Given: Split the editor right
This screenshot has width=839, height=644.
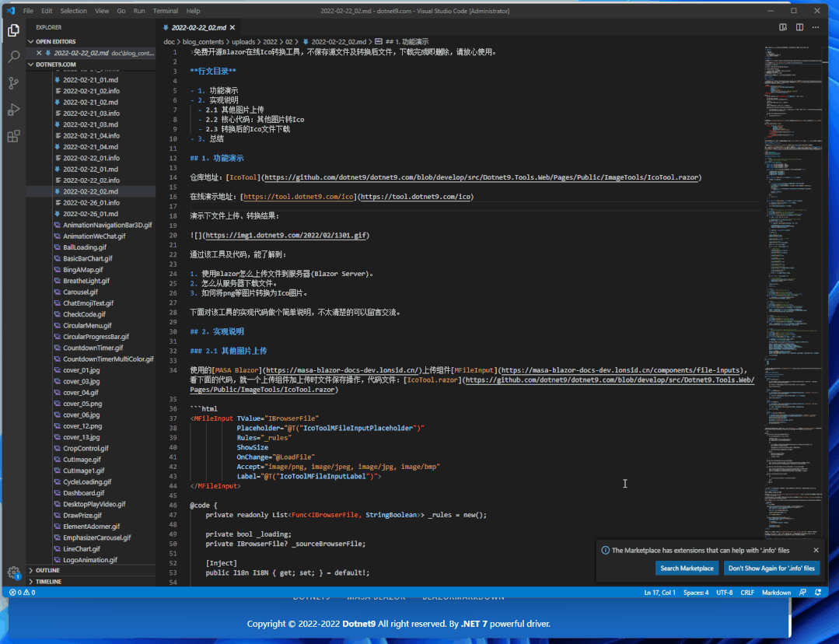Looking at the screenshot, I should [x=799, y=27].
